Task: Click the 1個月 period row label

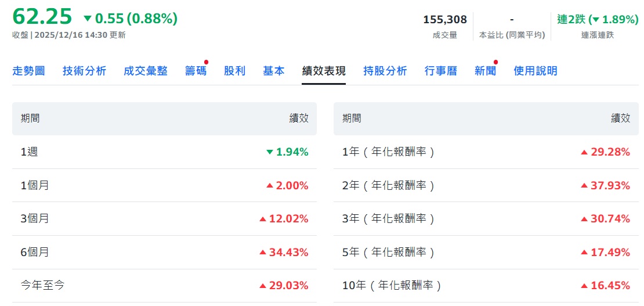Action: coord(35,185)
